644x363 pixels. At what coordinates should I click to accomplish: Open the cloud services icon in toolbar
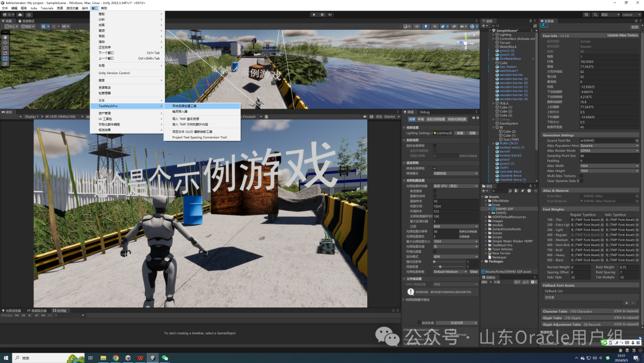click(20, 14)
